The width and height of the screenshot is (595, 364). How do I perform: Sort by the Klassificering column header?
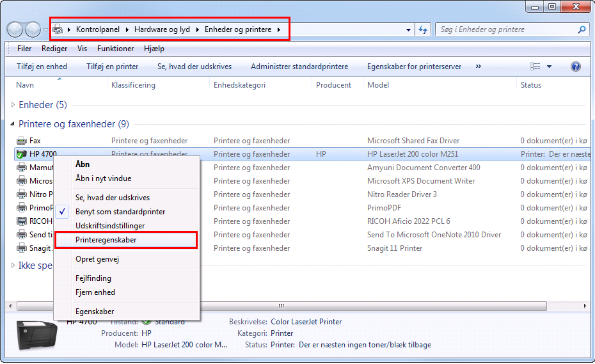pos(133,85)
